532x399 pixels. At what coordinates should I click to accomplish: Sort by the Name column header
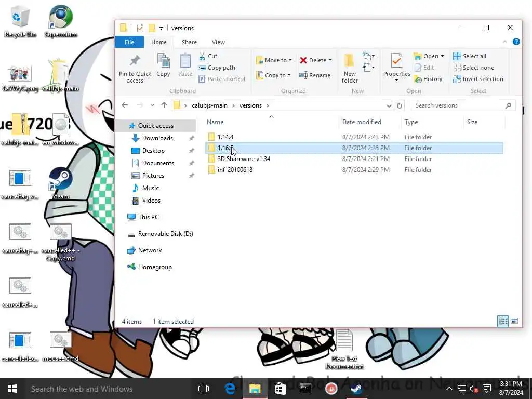(215, 122)
